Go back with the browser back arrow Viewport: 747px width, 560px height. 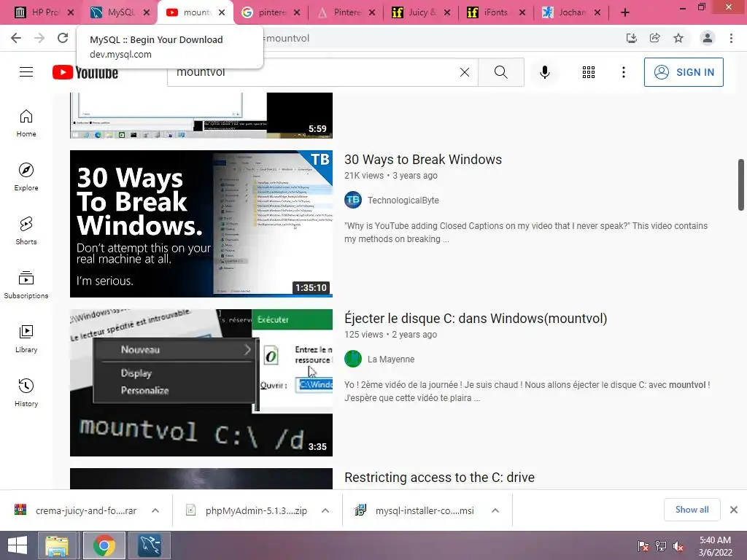(16, 38)
